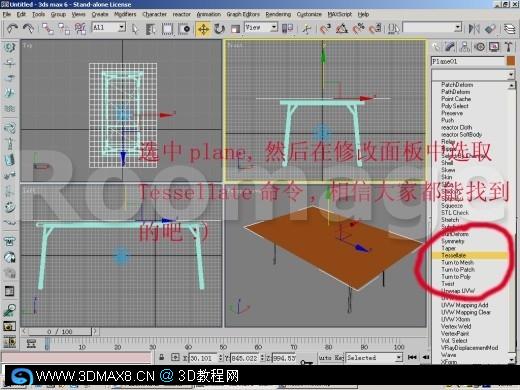The width and height of the screenshot is (520, 390).
Task: Open the All selection filter dropdown
Action: [x=109, y=27]
